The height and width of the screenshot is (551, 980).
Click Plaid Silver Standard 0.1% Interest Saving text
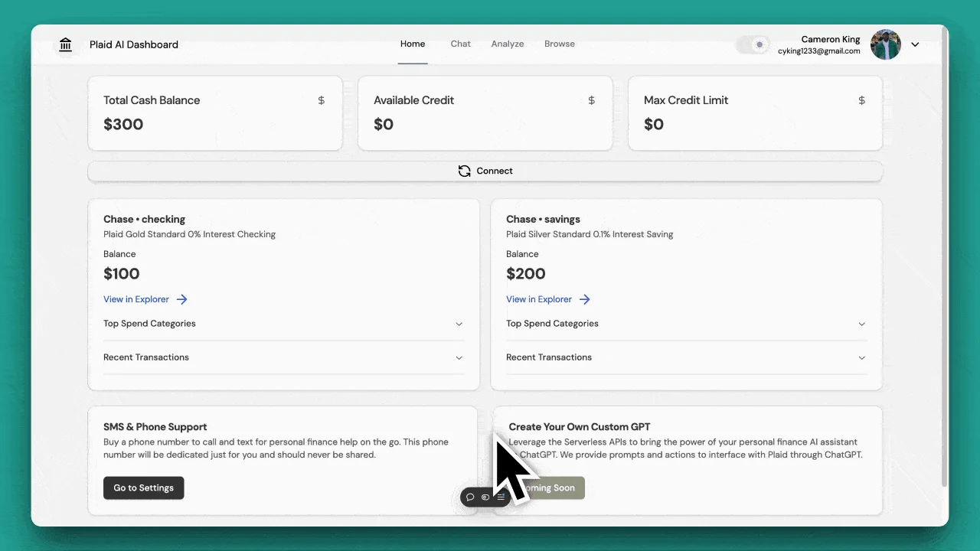click(590, 234)
